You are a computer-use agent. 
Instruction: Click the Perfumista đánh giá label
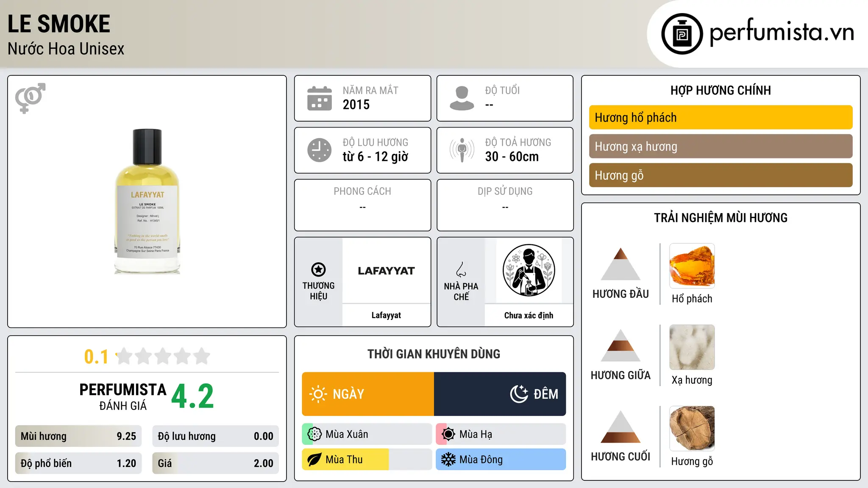tap(123, 397)
